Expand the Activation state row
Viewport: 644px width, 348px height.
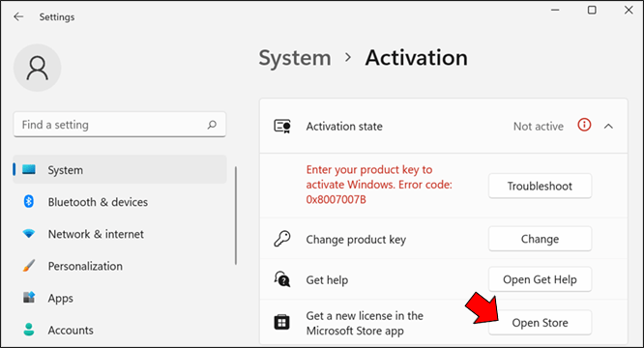coord(444,126)
